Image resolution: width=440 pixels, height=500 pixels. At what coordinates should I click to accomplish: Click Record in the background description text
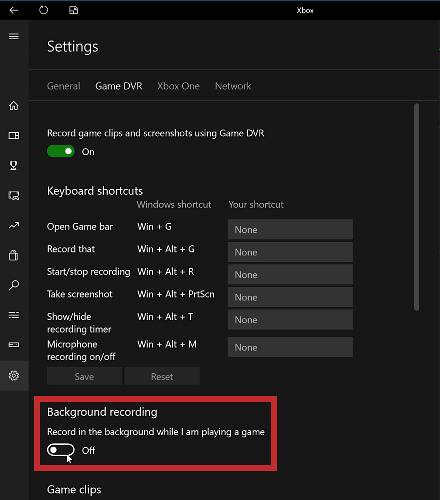pyautogui.click(x=156, y=432)
